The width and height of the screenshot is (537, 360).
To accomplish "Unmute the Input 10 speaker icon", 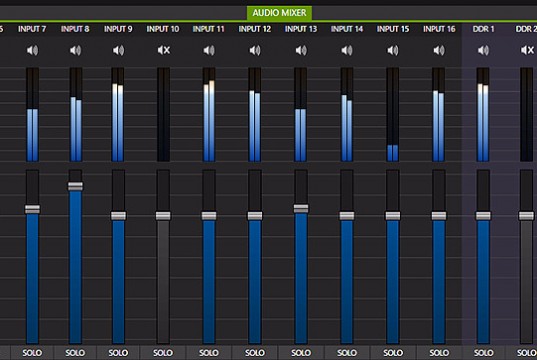I will tap(164, 51).
